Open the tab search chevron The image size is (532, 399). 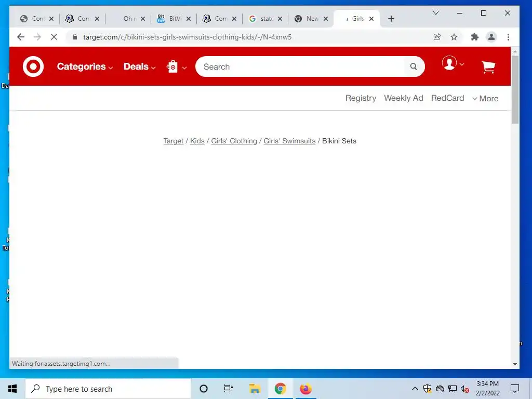click(436, 13)
